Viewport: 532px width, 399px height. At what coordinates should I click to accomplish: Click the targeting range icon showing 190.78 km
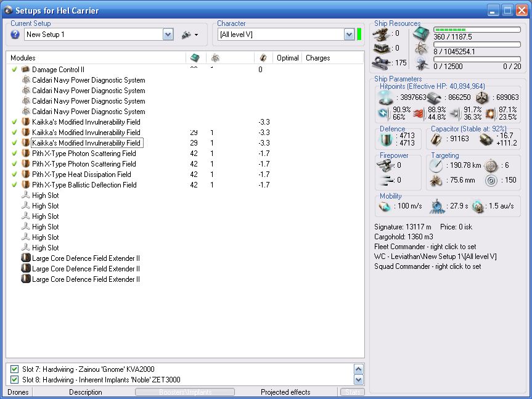click(x=436, y=165)
